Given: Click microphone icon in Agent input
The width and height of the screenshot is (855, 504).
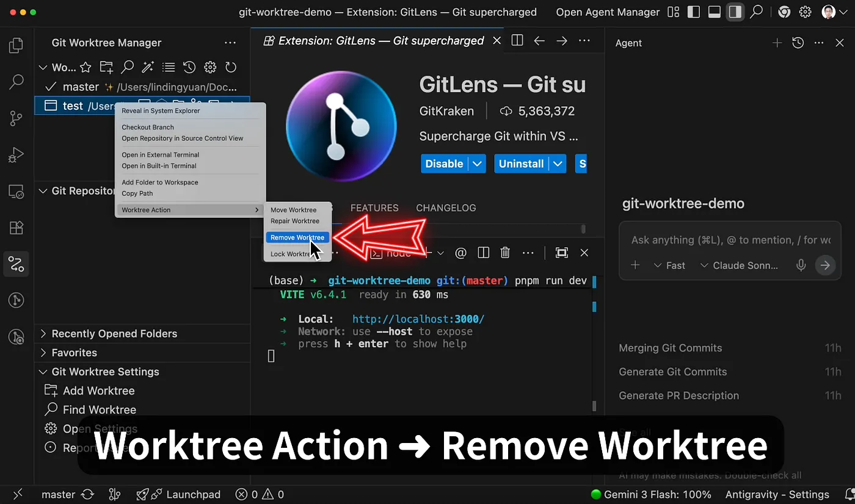Looking at the screenshot, I should coord(801,265).
